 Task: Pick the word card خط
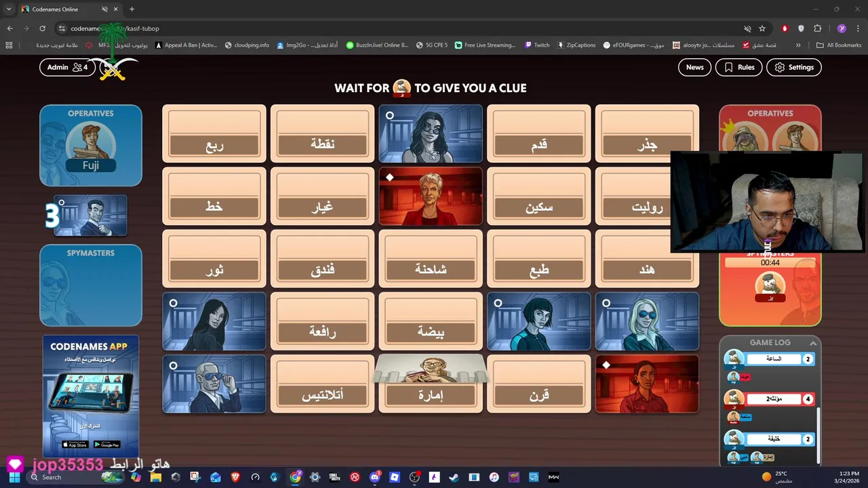(214, 196)
